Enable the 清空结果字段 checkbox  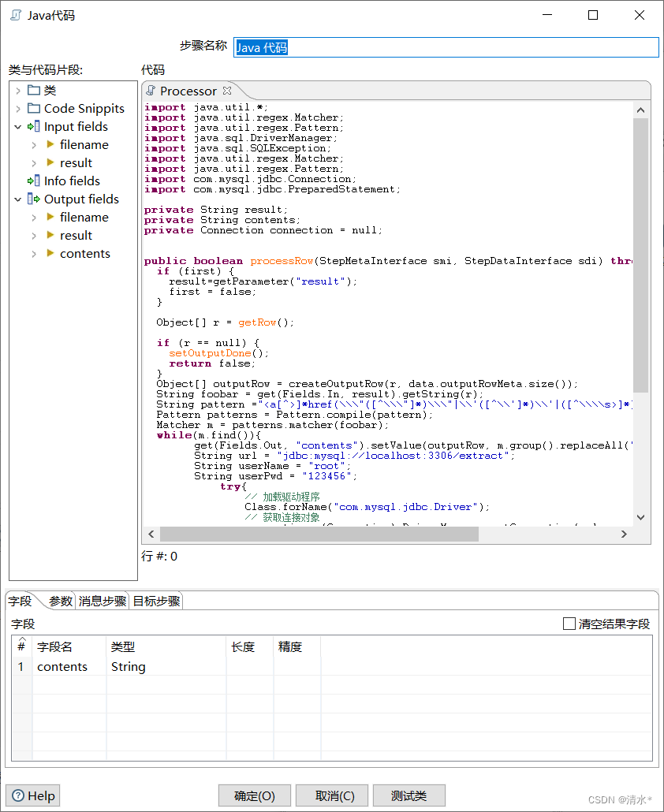coord(569,624)
